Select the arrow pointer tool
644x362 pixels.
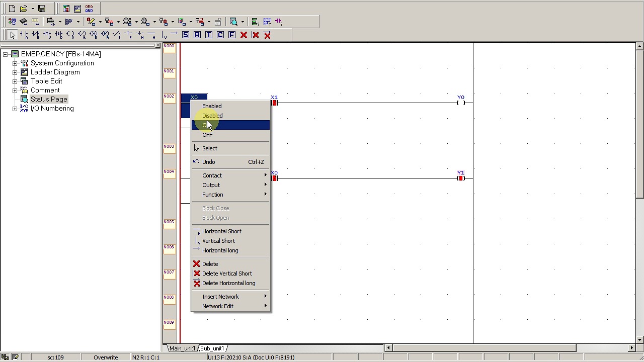tap(13, 35)
